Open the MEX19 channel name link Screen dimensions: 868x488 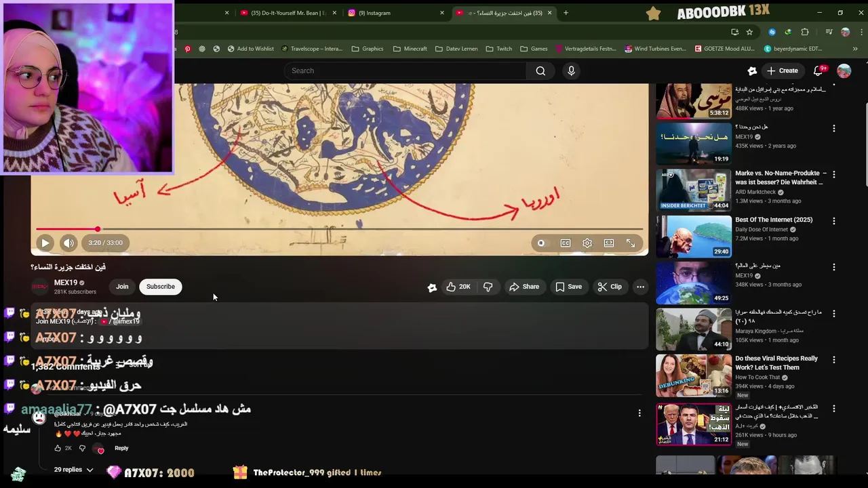pos(66,283)
